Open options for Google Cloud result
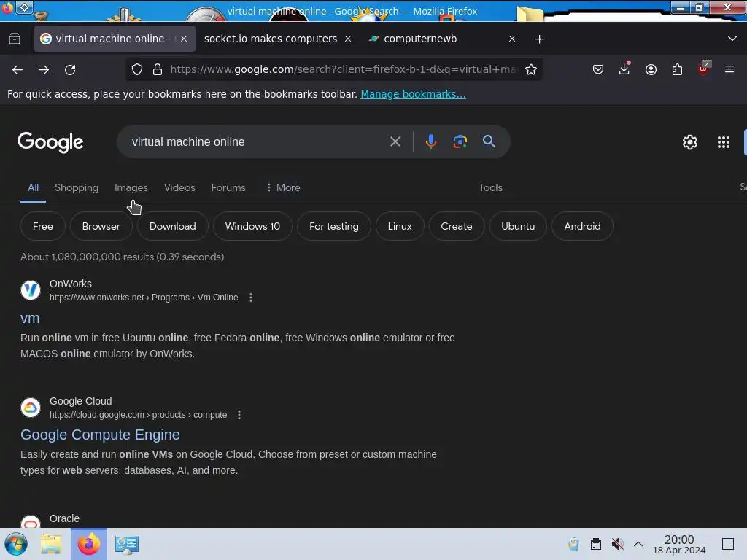747x560 pixels. coord(239,415)
